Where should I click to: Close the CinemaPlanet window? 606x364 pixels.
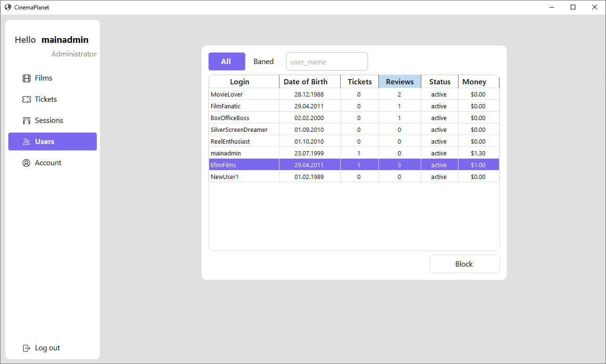595,7
